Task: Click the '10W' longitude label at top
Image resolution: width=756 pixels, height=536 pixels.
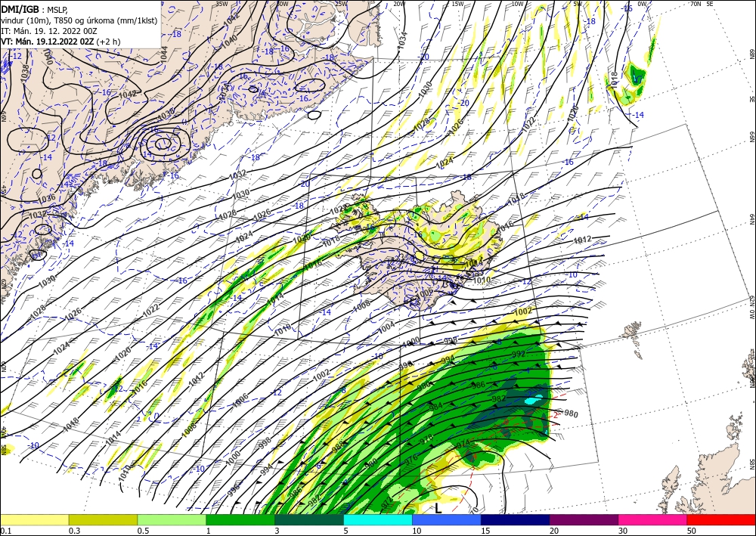Action: (x=517, y=4)
